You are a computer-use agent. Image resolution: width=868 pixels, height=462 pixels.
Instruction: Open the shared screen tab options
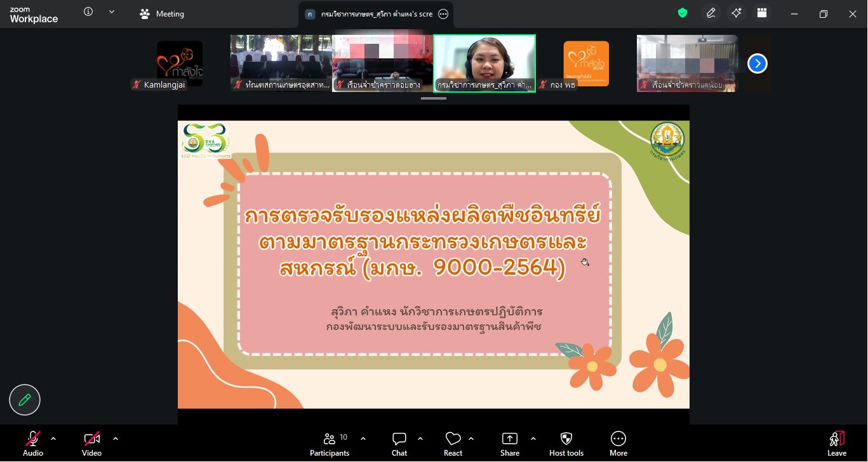pos(443,14)
